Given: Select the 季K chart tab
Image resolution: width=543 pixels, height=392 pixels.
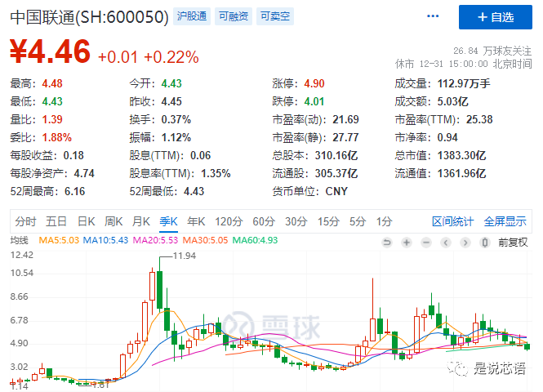Looking at the screenshot, I should [169, 221].
